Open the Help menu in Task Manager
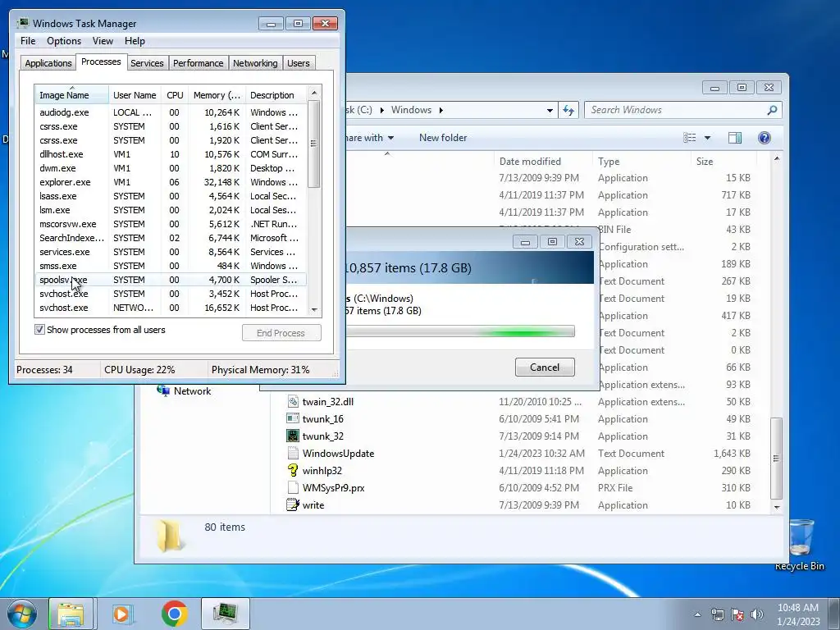Image resolution: width=840 pixels, height=630 pixels. [135, 41]
